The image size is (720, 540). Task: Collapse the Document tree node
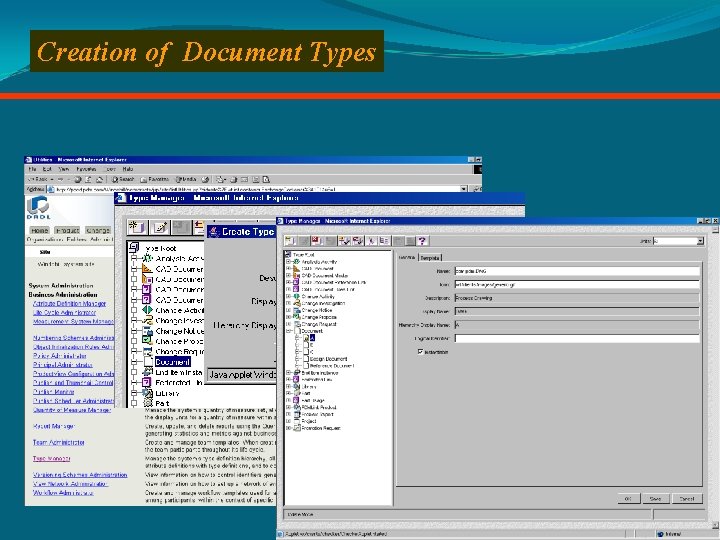(x=287, y=331)
